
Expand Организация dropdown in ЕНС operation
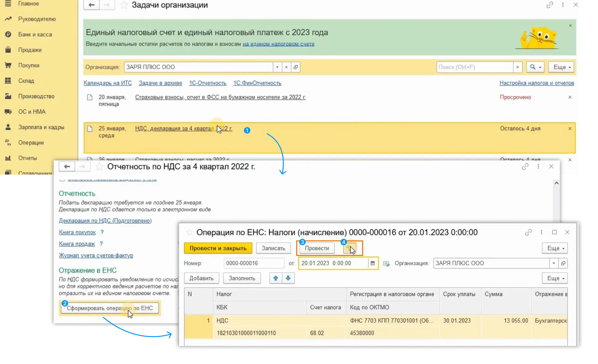tap(554, 263)
